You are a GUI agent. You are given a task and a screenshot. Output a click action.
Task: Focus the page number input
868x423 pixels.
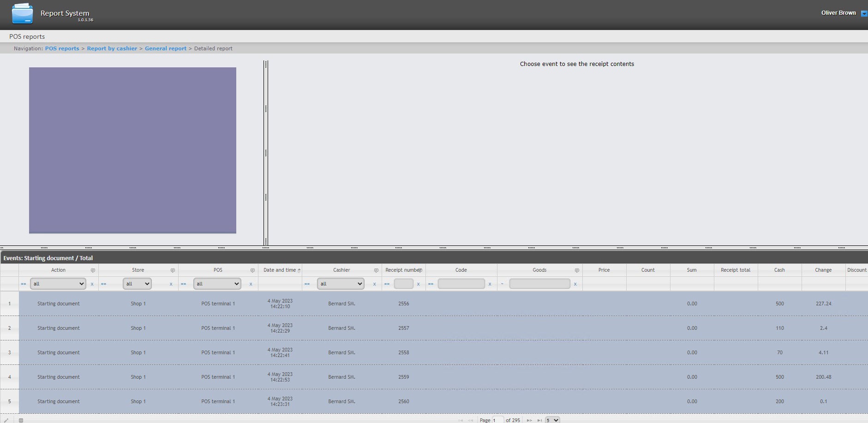pos(498,420)
